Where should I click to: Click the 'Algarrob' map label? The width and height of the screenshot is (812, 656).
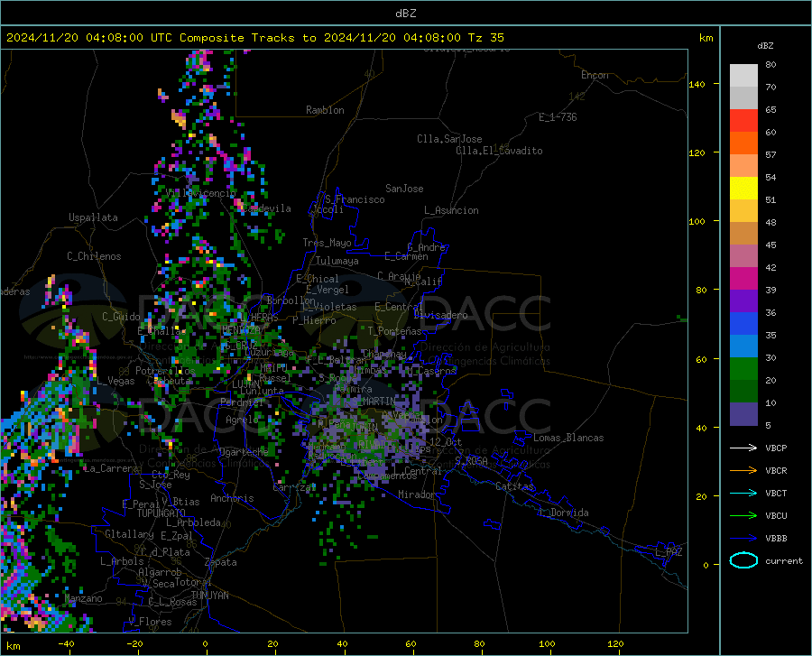(160, 572)
